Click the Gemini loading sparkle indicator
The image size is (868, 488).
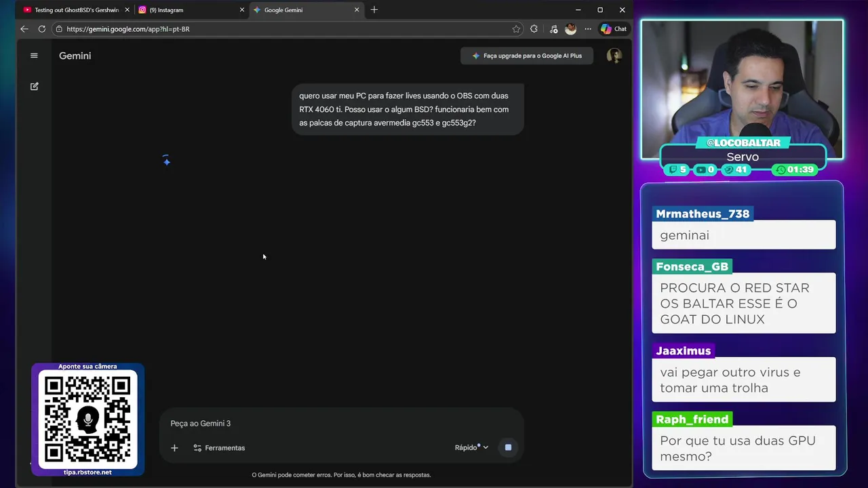(x=166, y=161)
